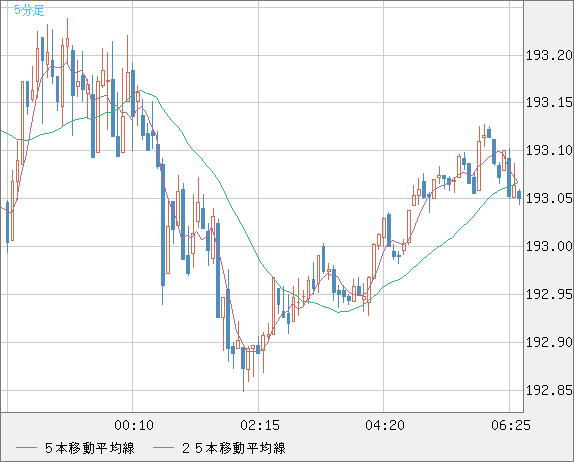Select the 193.20 price axis label

pos(549,56)
